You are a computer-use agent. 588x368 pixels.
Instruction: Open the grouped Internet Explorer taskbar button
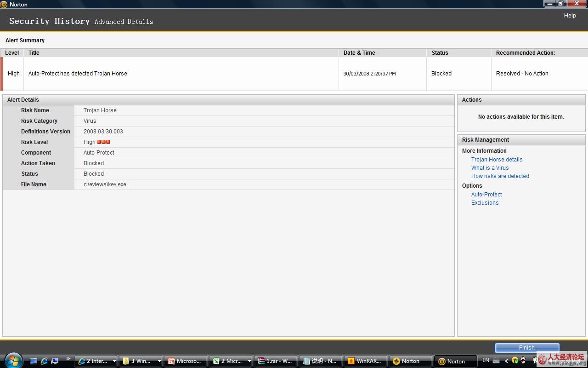[x=96, y=361]
